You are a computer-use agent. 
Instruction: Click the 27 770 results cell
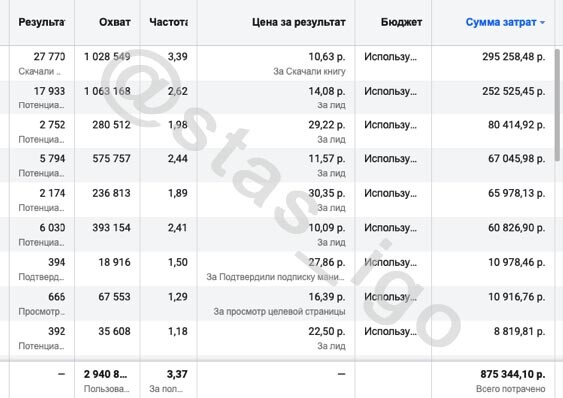click(49, 56)
